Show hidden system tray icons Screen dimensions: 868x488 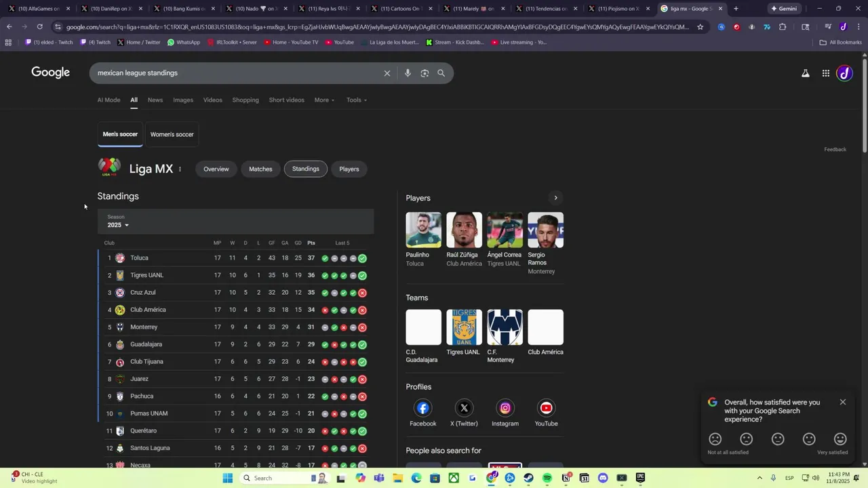tap(759, 478)
